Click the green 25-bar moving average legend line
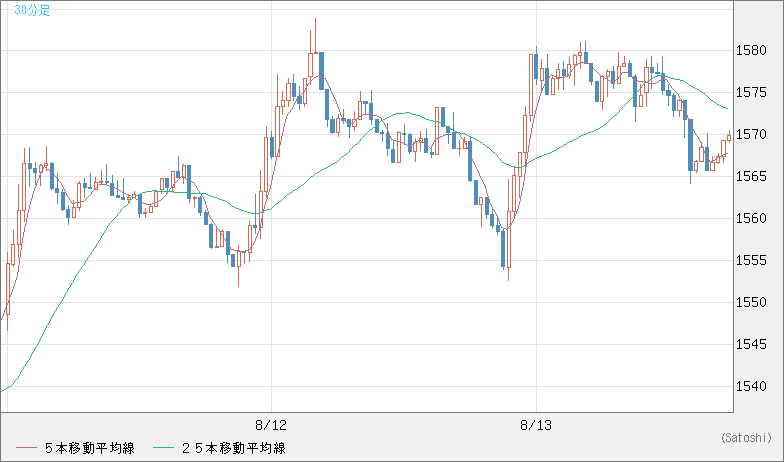Image resolution: width=784 pixels, height=462 pixels. pyautogui.click(x=164, y=448)
